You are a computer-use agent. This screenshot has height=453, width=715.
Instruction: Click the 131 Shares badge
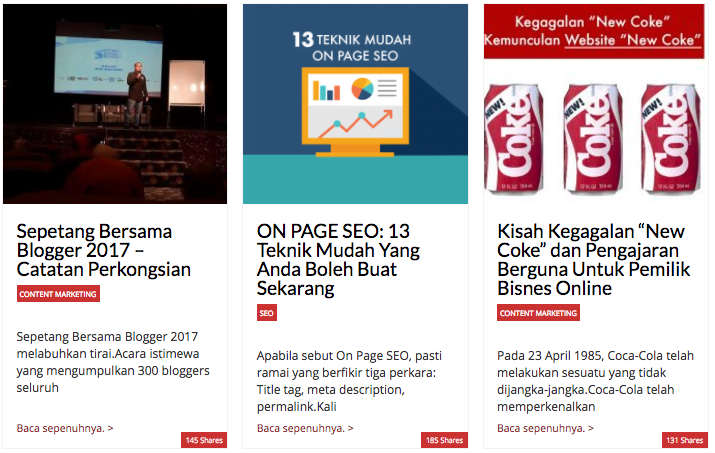[x=685, y=440]
